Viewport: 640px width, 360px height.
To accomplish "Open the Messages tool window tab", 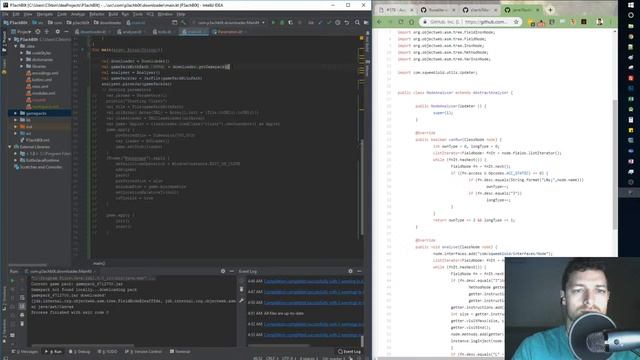I will (25, 351).
